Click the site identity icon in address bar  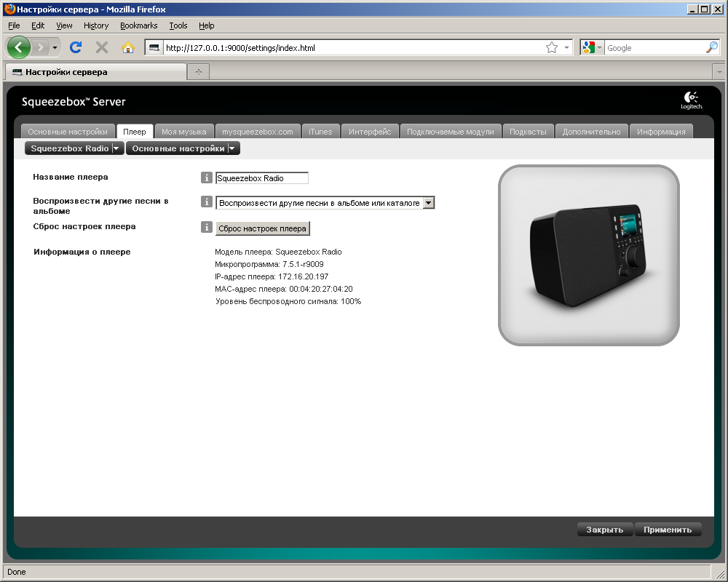coord(154,47)
